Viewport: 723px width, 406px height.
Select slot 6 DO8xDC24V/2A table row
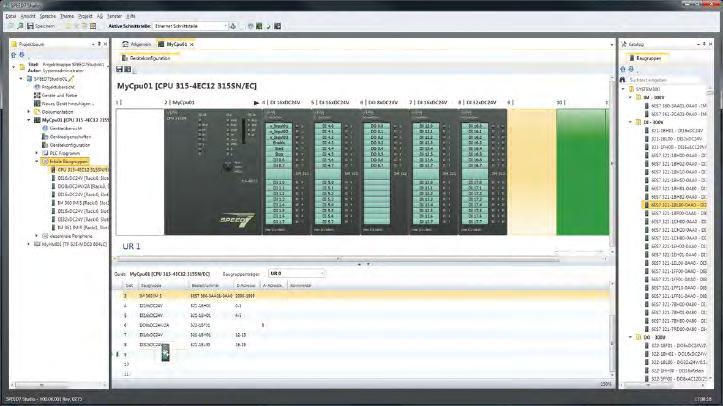(363, 325)
